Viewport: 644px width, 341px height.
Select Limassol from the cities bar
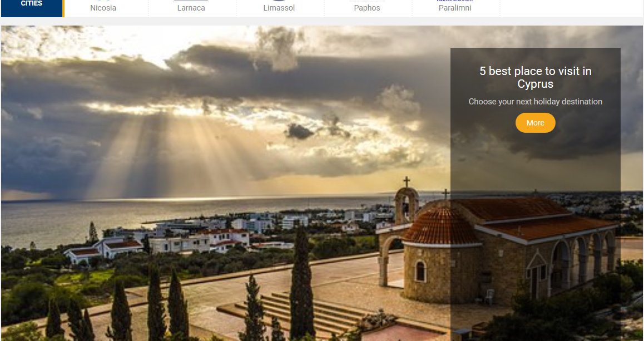click(279, 8)
